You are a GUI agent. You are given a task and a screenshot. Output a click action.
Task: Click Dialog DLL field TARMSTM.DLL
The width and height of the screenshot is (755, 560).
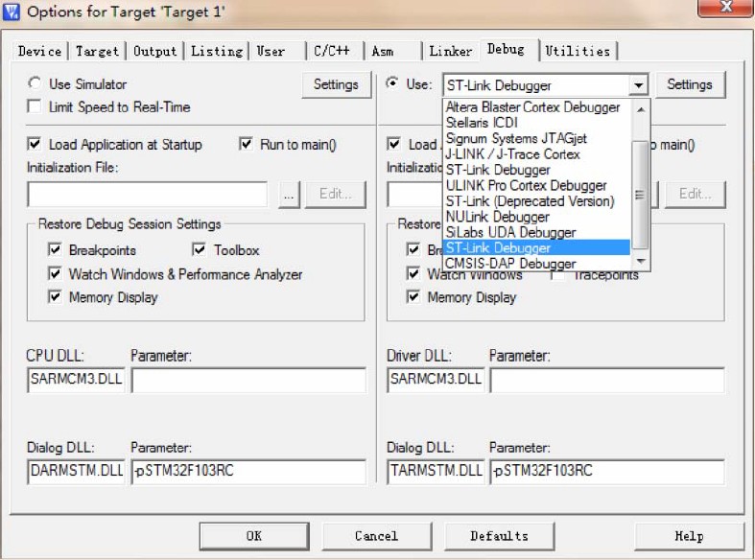tap(436, 471)
